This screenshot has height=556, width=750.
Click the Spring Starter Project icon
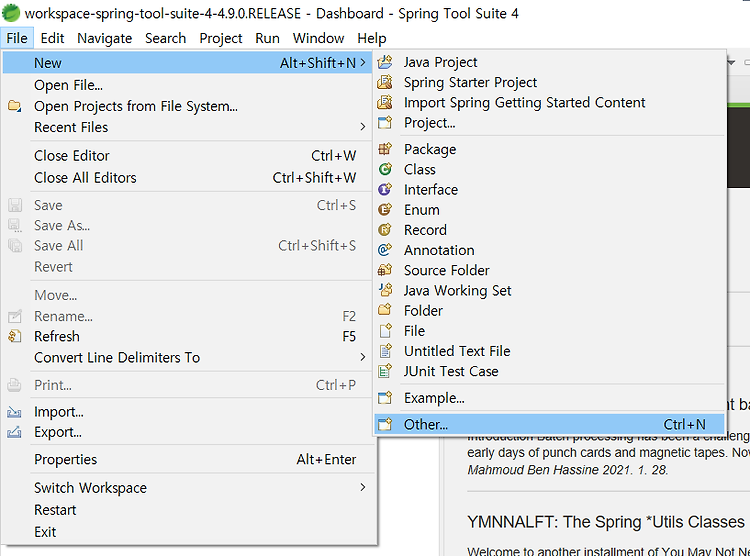(x=385, y=82)
